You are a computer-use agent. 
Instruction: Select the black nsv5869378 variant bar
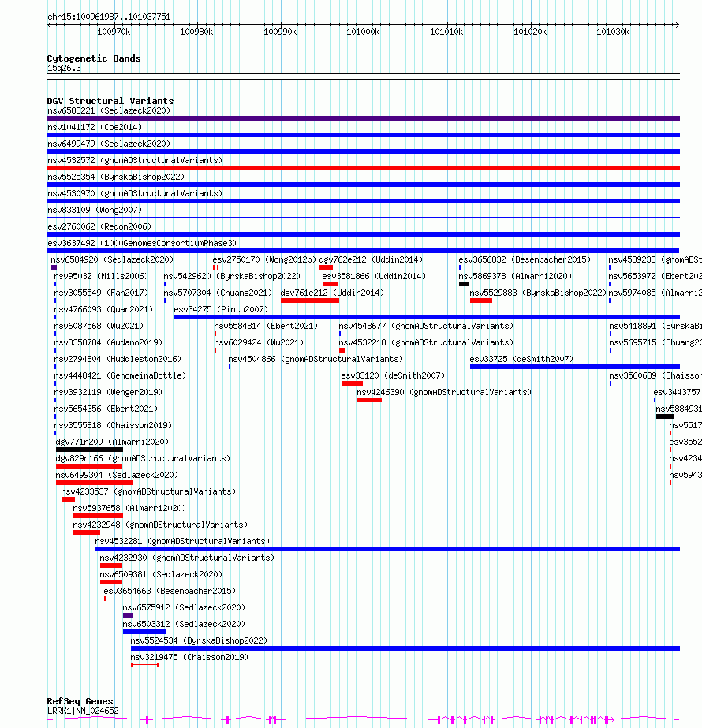pos(463,284)
